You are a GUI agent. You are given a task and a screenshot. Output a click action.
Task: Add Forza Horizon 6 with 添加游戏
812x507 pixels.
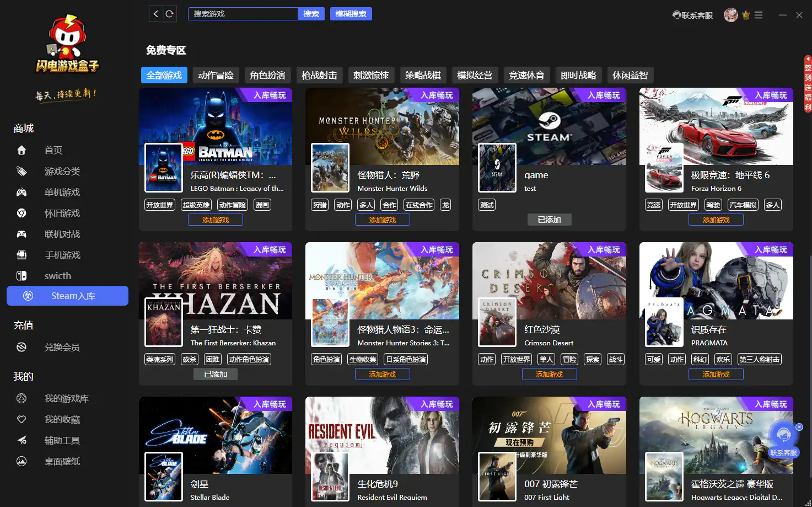[716, 220]
